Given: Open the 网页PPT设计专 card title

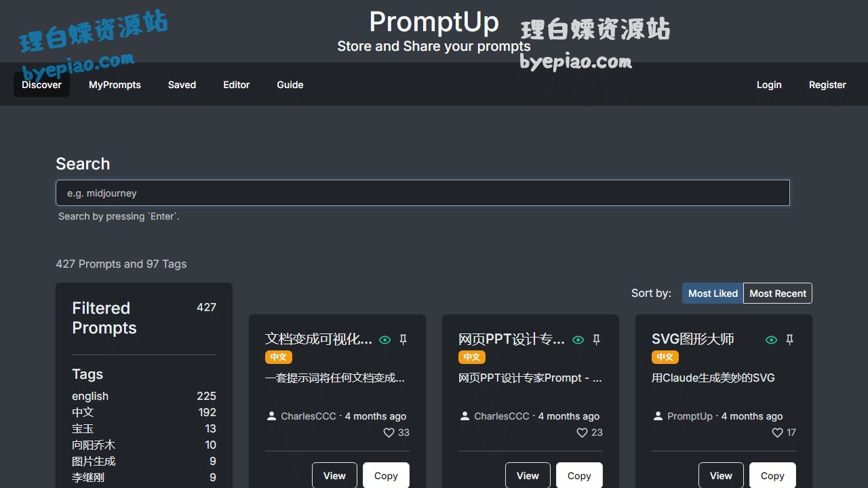Looking at the screenshot, I should [512, 339].
